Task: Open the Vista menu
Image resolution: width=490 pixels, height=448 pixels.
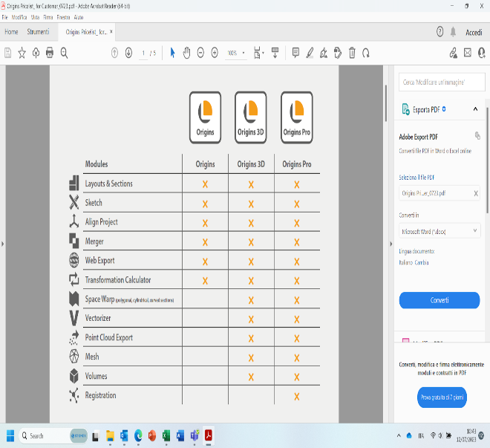Action: point(35,17)
